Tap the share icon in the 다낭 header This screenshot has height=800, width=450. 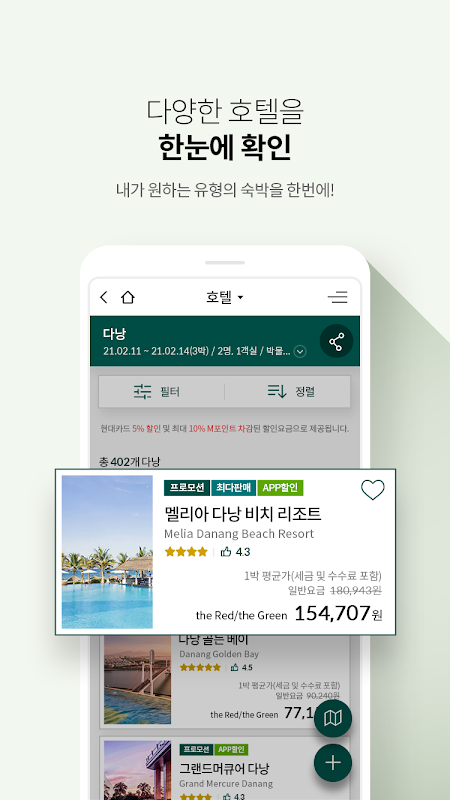tap(336, 341)
